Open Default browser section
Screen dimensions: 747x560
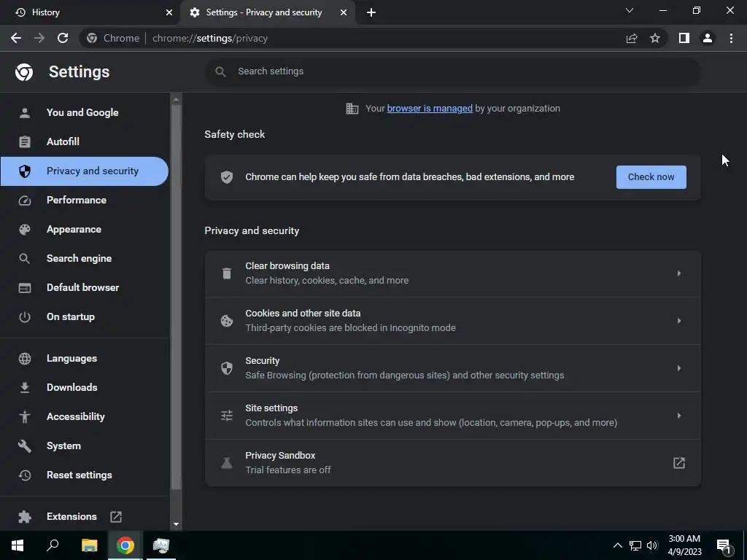[x=85, y=287]
